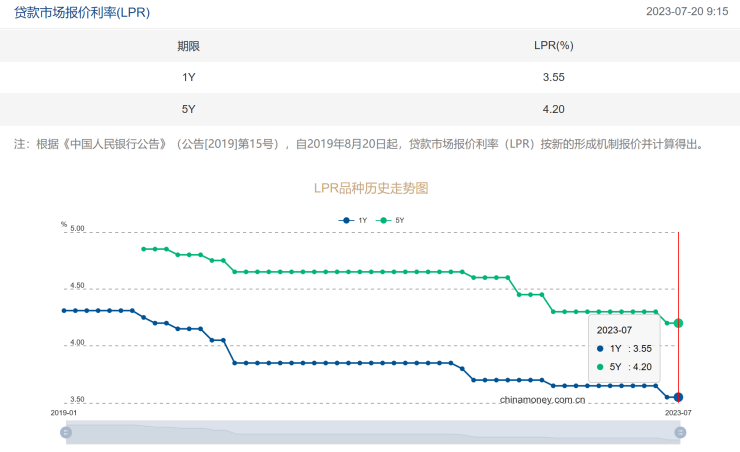Click the tooltip's 5Y : 4.20 entry

[x=624, y=367]
